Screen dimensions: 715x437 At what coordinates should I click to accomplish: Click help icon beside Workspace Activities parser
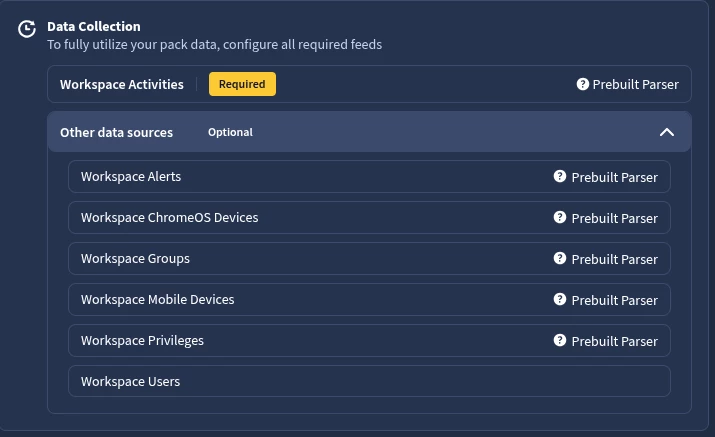coord(583,85)
